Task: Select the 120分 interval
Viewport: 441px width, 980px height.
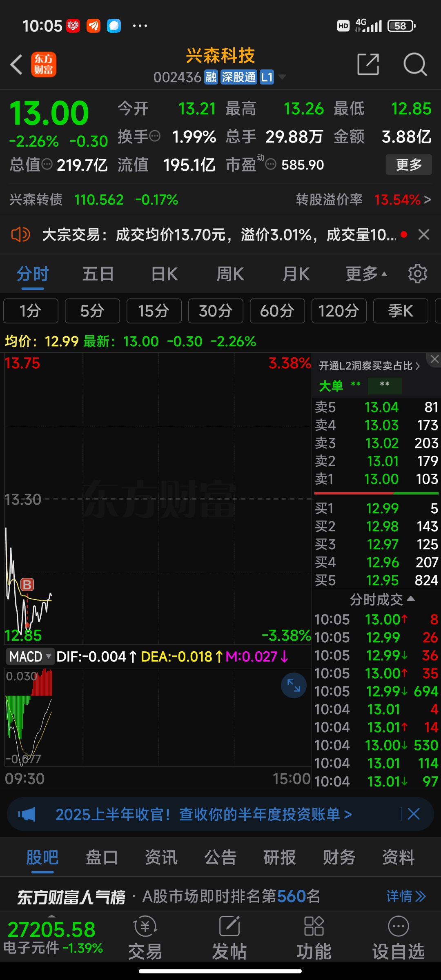Action: [x=339, y=311]
